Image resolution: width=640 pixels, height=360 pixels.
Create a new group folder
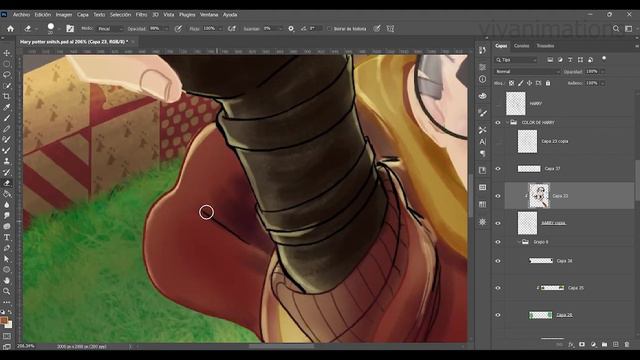604,344
